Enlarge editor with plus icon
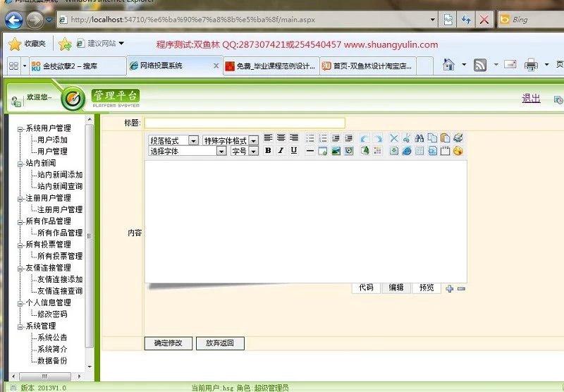The height and width of the screenshot is (392, 564). [450, 288]
